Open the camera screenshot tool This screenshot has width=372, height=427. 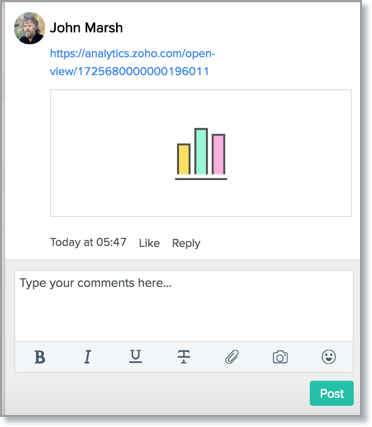click(x=280, y=357)
